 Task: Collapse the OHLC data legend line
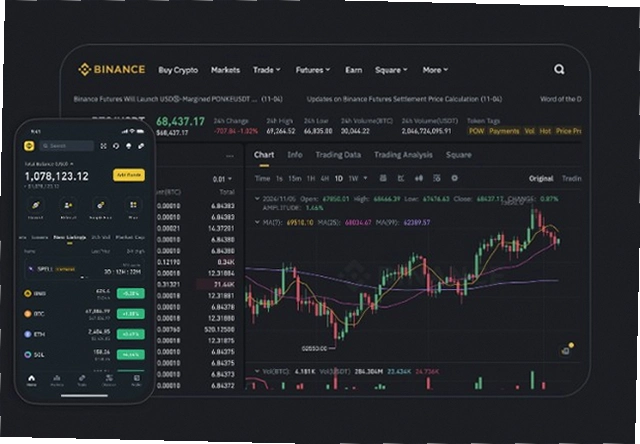(257, 199)
